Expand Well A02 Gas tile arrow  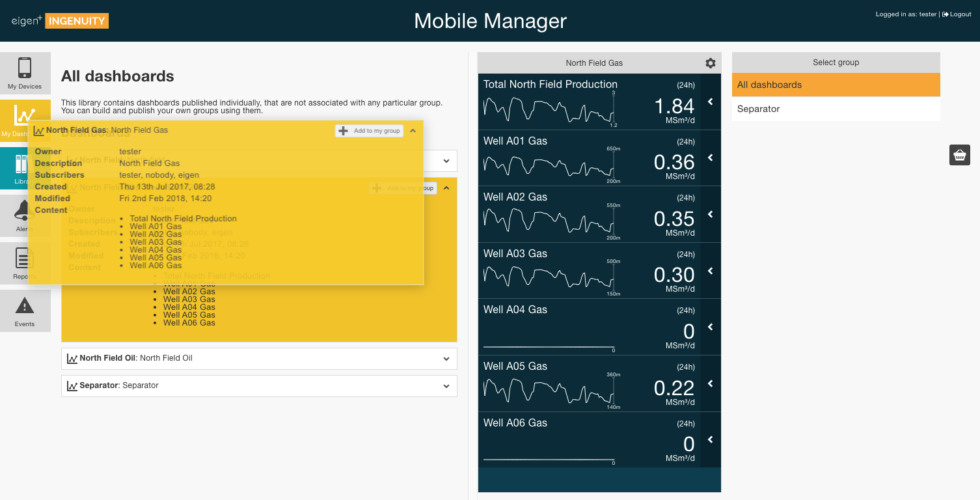(711, 214)
